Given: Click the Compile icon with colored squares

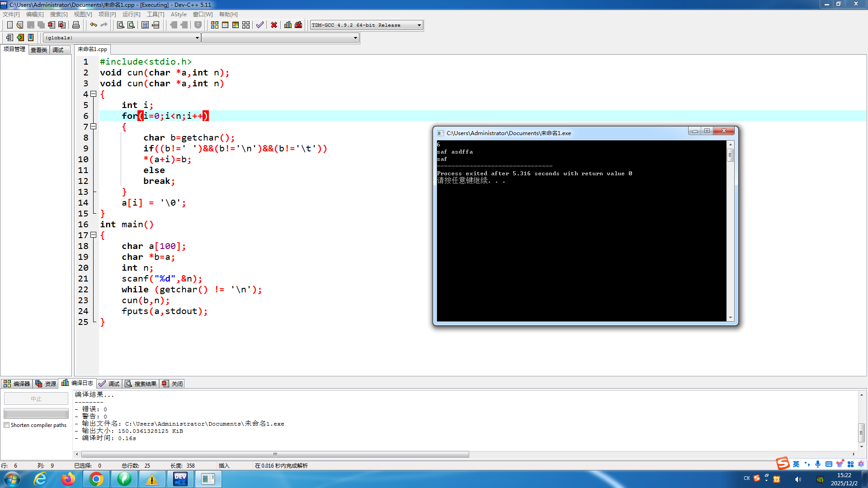Looking at the screenshot, I should [215, 25].
